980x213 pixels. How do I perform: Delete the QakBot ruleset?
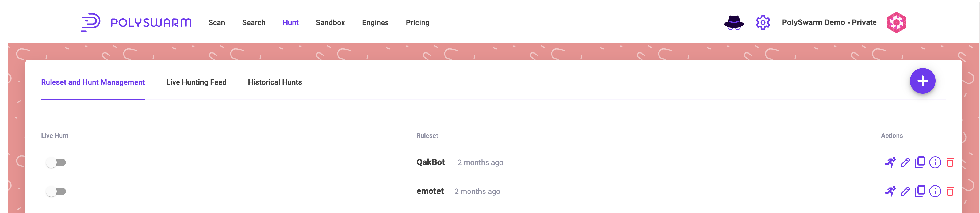(x=950, y=162)
